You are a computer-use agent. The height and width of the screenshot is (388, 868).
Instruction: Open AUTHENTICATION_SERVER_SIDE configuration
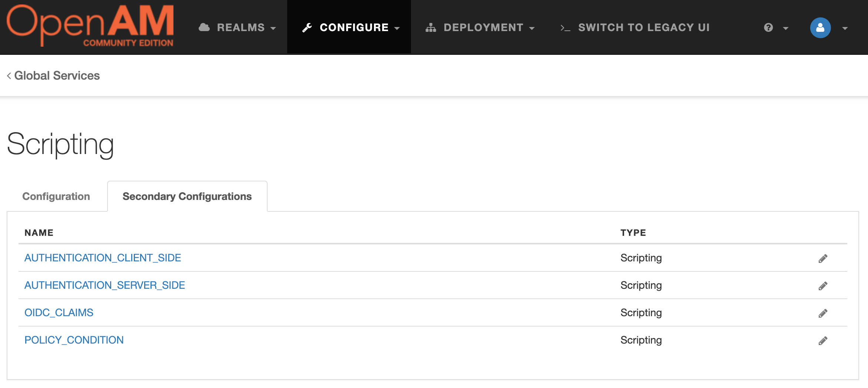point(105,285)
